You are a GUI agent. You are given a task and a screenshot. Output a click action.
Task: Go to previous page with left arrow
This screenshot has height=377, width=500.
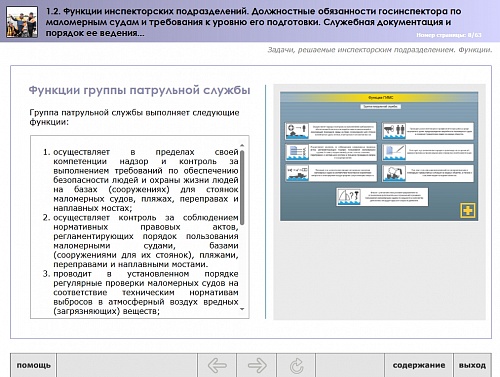tap(217, 365)
